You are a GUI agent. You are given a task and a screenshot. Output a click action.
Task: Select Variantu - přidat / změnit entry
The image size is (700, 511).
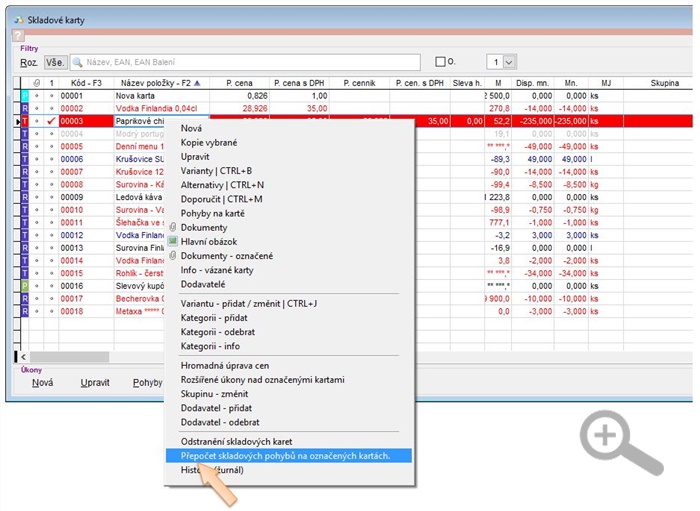pyautogui.click(x=249, y=304)
